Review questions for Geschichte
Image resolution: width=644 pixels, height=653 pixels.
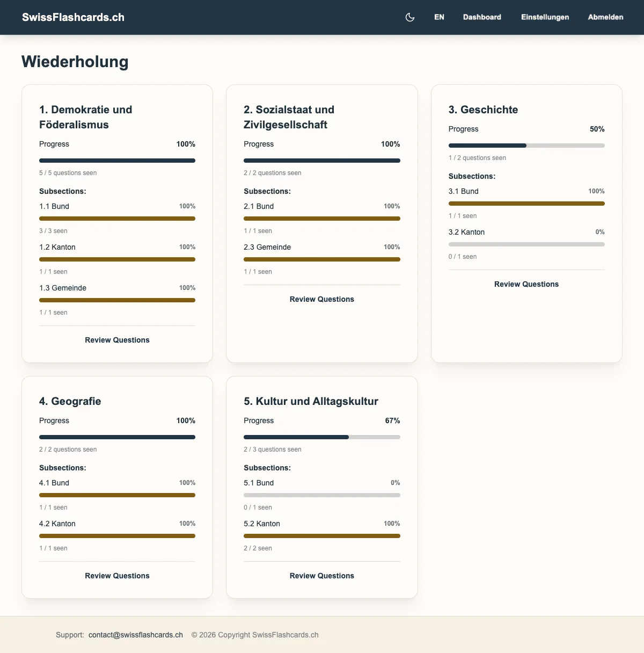click(526, 284)
